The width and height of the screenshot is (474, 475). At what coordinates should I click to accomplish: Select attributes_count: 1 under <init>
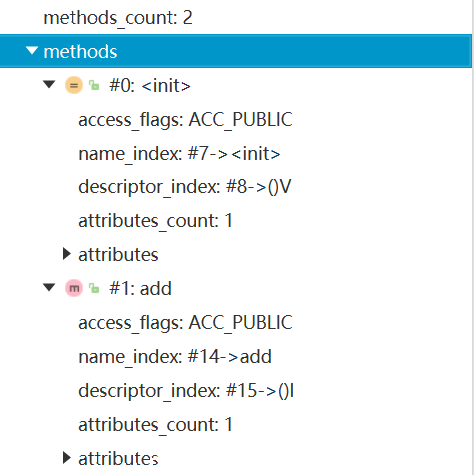pyautogui.click(x=155, y=221)
